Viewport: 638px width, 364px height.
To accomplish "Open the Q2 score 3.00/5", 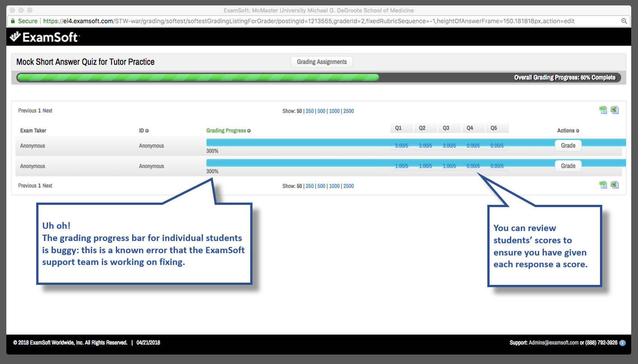I will [x=425, y=146].
